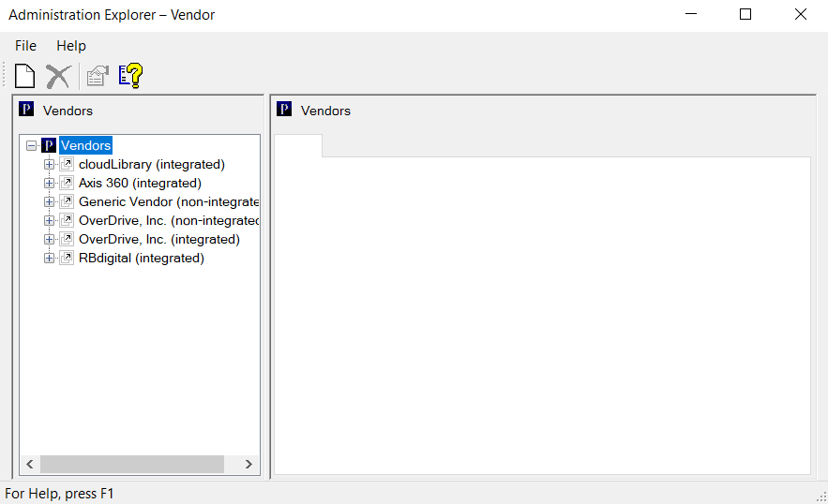Collapse the Vendors root tree node

point(31,146)
